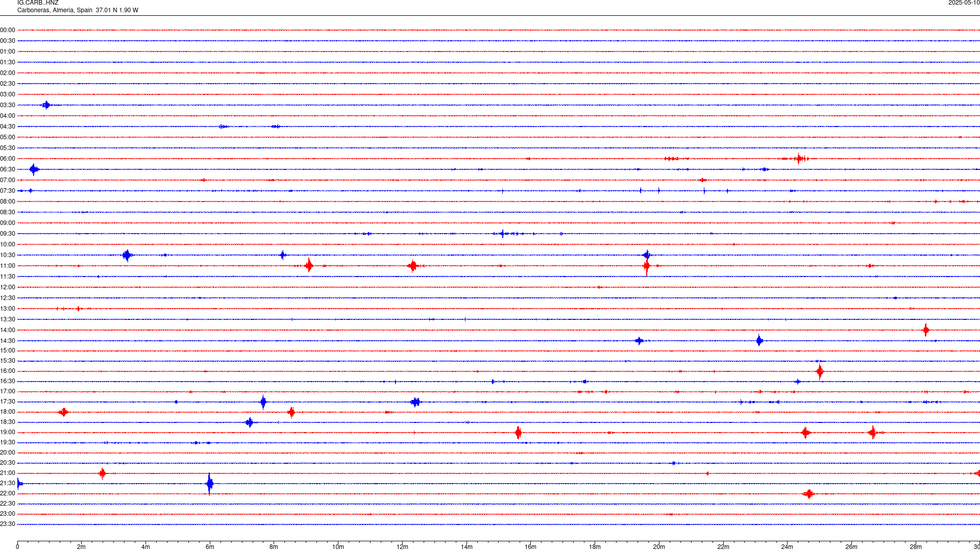Select the 17:30 time row label
The width and height of the screenshot is (980, 551).
pyautogui.click(x=8, y=402)
